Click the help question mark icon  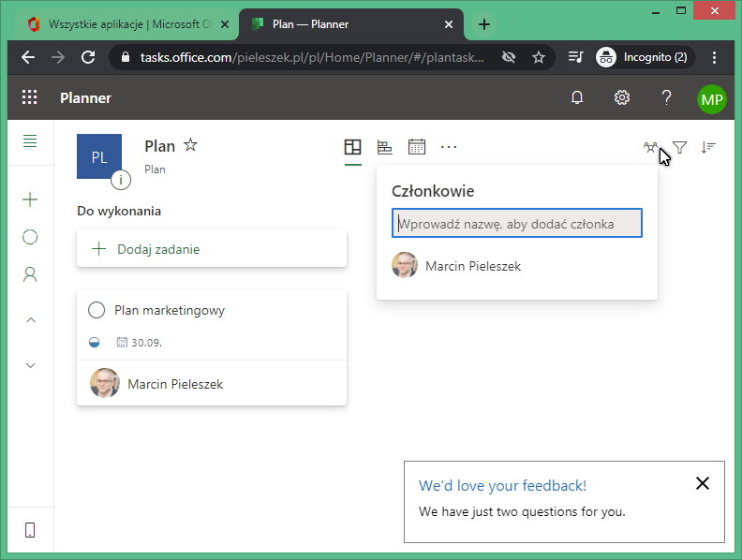666,97
